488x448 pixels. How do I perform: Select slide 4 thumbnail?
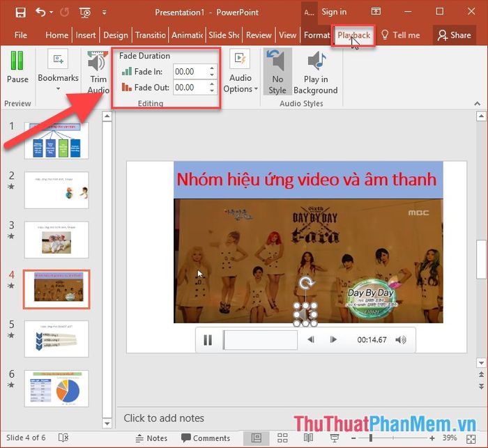56,289
